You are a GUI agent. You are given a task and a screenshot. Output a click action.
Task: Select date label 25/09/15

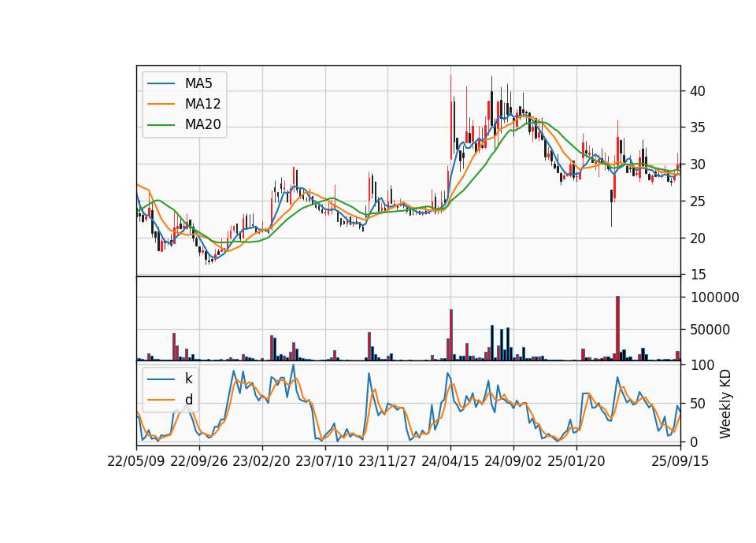pos(680,461)
